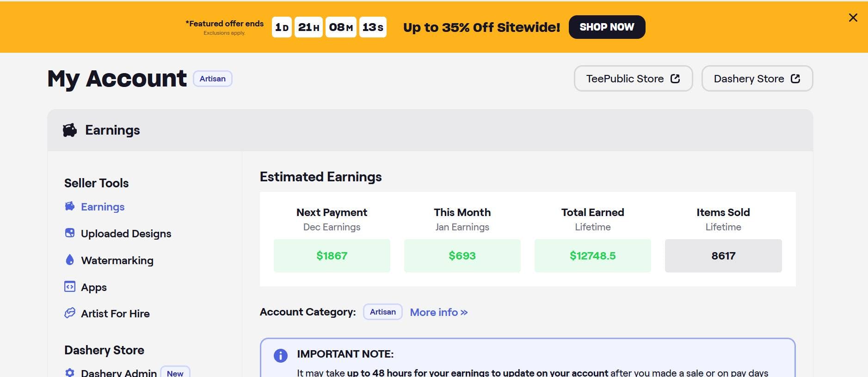Click the Next Payment $1867 amount box
868x377 pixels.
tap(332, 256)
